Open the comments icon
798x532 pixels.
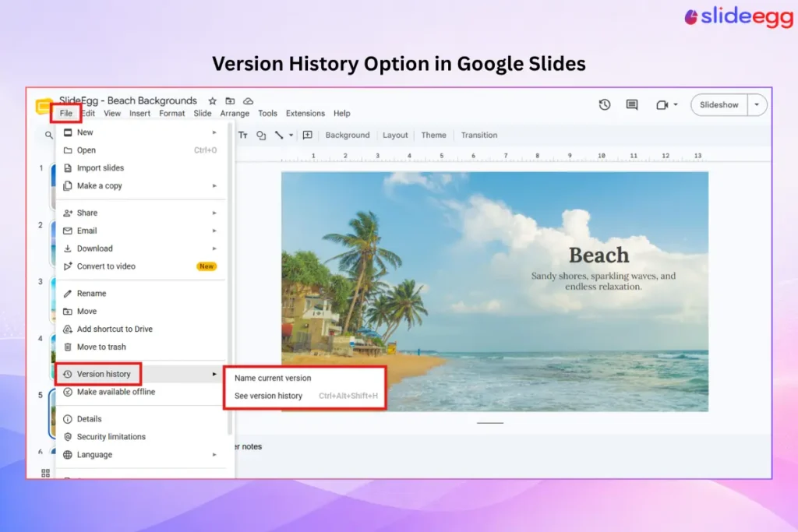click(x=632, y=105)
